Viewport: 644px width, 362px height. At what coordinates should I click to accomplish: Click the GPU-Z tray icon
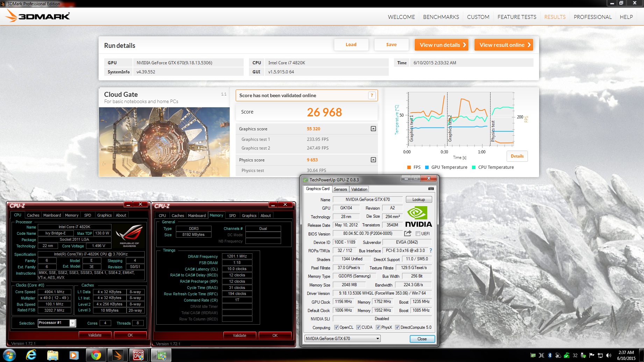point(533,355)
